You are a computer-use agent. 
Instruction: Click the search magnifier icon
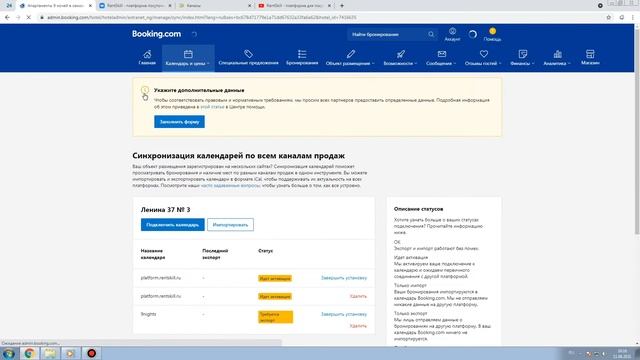click(431, 34)
